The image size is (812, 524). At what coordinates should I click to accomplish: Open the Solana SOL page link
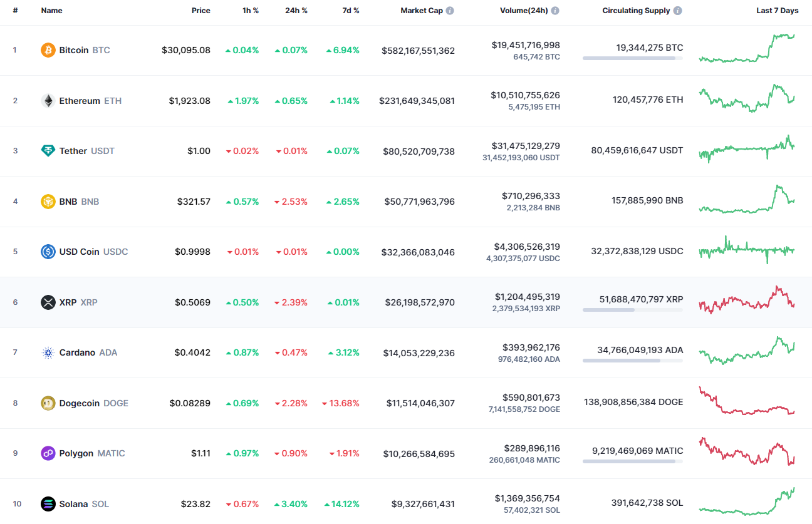tap(73, 504)
